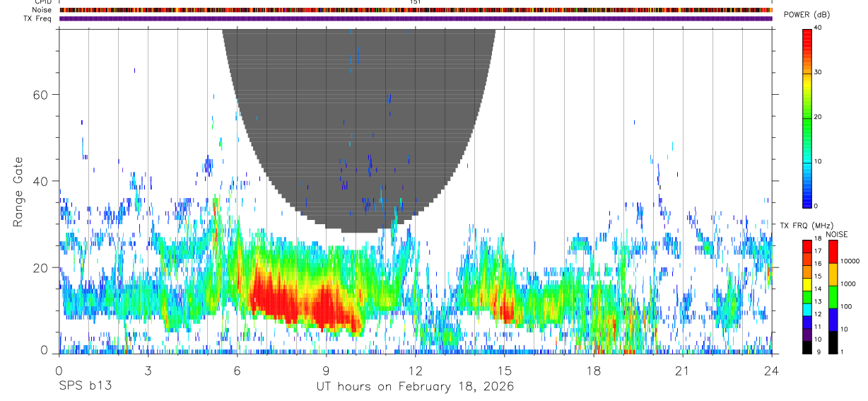Click the 'TX FRQ (MHz)' legend title

click(x=806, y=225)
